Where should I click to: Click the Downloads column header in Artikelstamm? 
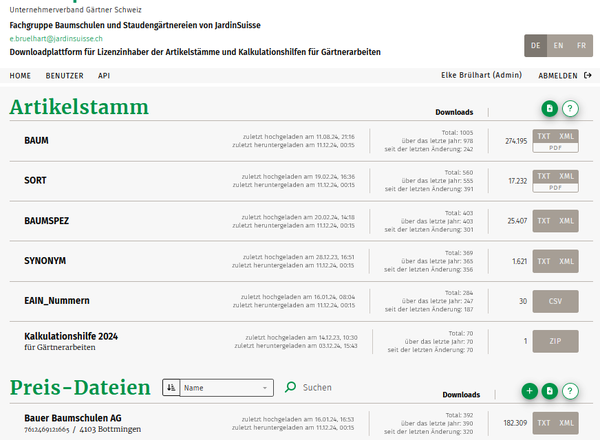454,112
